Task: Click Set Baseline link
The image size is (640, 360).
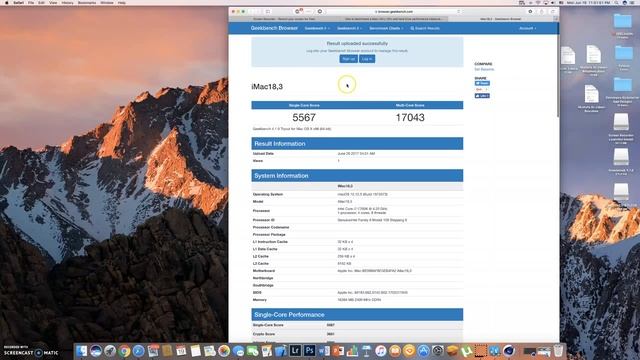Action: click(x=484, y=69)
